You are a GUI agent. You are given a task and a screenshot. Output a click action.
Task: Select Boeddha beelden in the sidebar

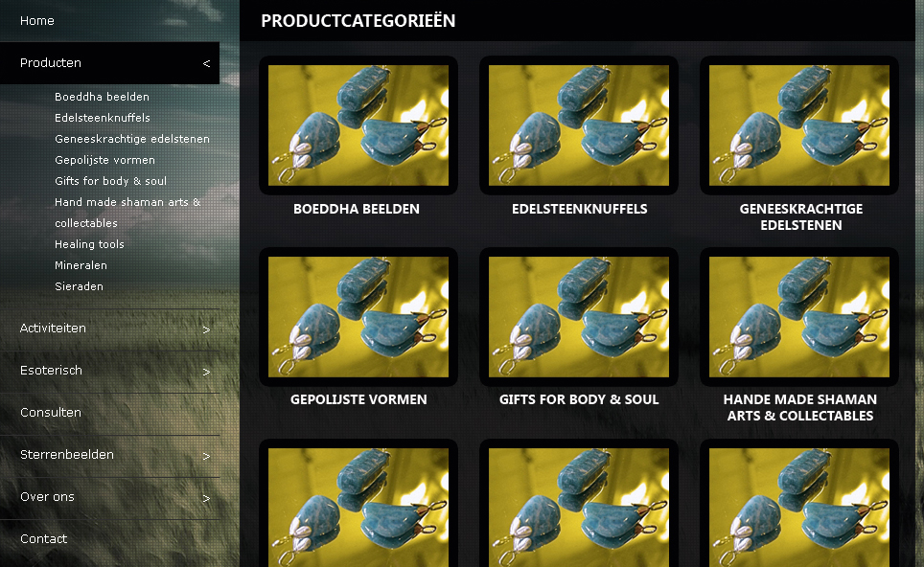click(x=102, y=97)
